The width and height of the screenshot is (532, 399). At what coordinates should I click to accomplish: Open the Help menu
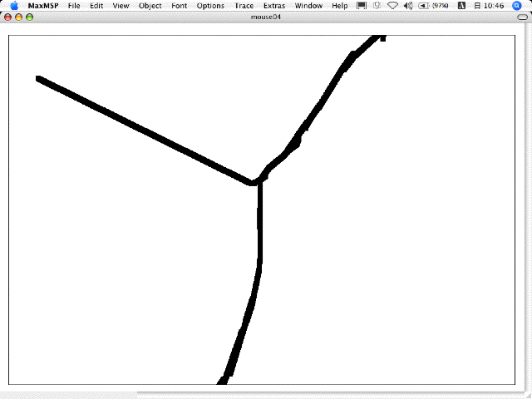[x=340, y=6]
